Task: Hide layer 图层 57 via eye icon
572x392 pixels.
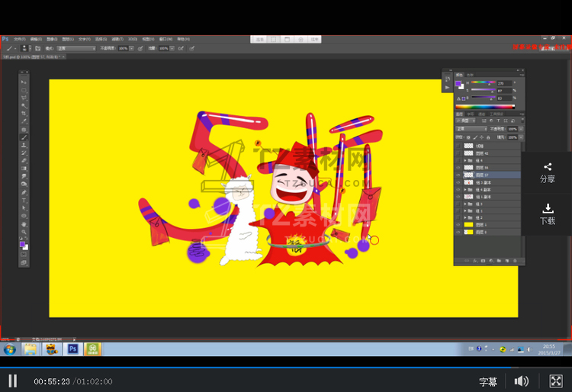Action: click(458, 175)
